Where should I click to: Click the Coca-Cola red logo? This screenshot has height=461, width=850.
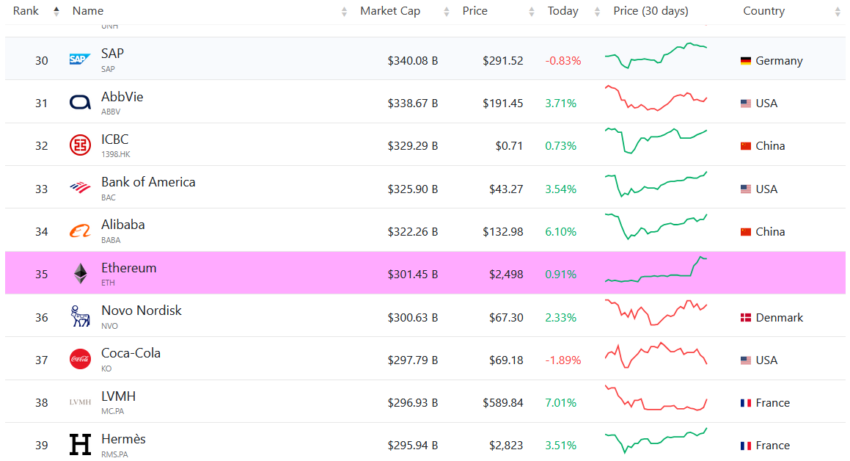(x=80, y=359)
